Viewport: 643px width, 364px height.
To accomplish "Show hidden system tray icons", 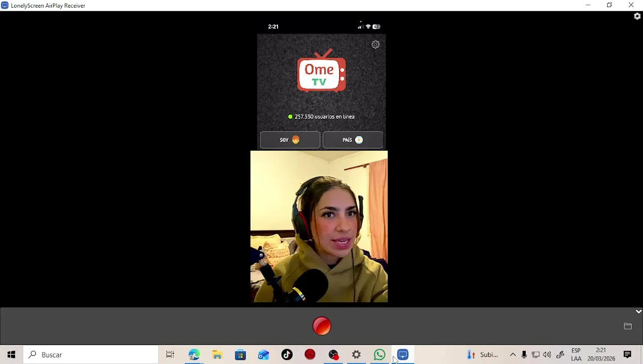I will (x=513, y=355).
